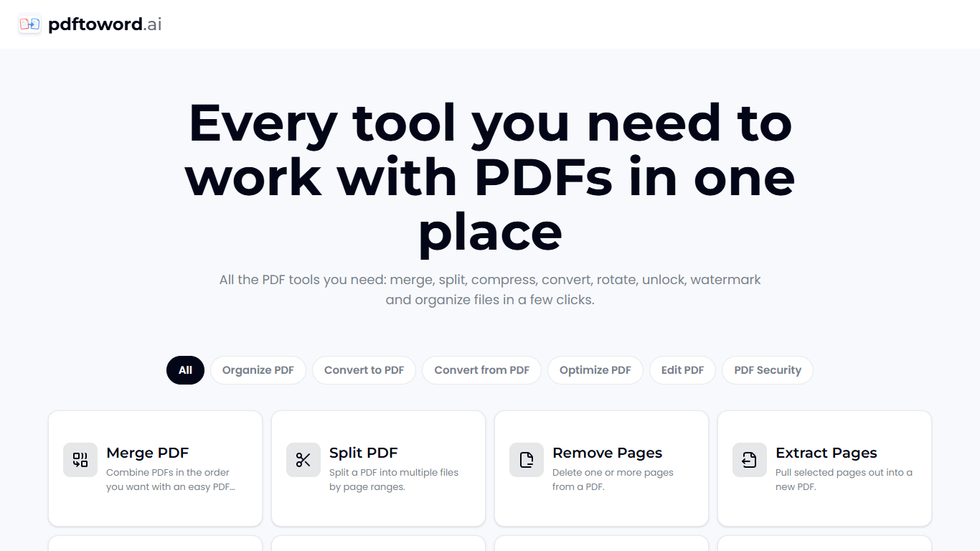Image resolution: width=980 pixels, height=551 pixels.
Task: Select the All filter tab
Action: 185,370
